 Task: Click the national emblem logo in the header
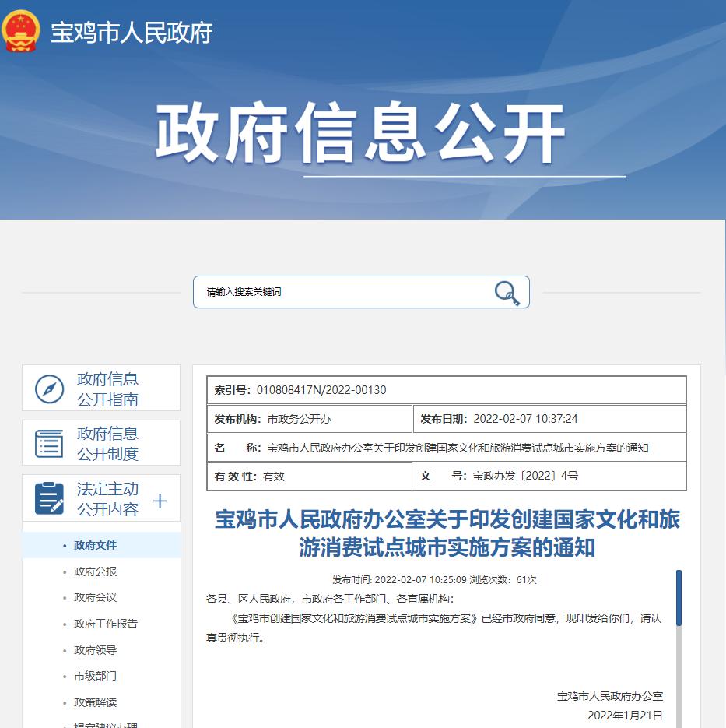coord(21,32)
